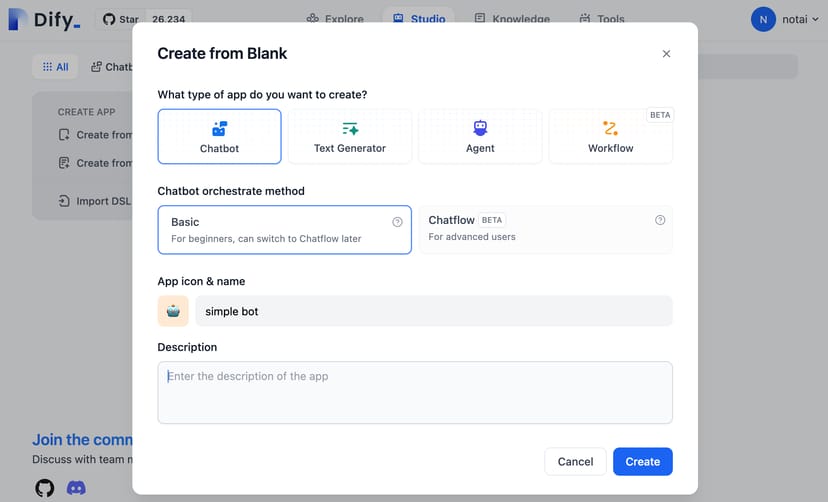Select the Agent app type
The width and height of the screenshot is (828, 502).
(480, 137)
